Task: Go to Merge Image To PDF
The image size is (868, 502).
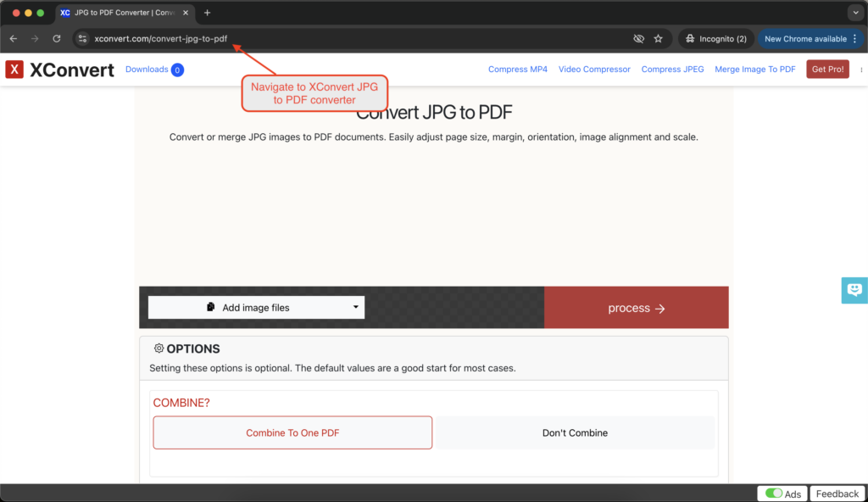Action: (x=755, y=70)
